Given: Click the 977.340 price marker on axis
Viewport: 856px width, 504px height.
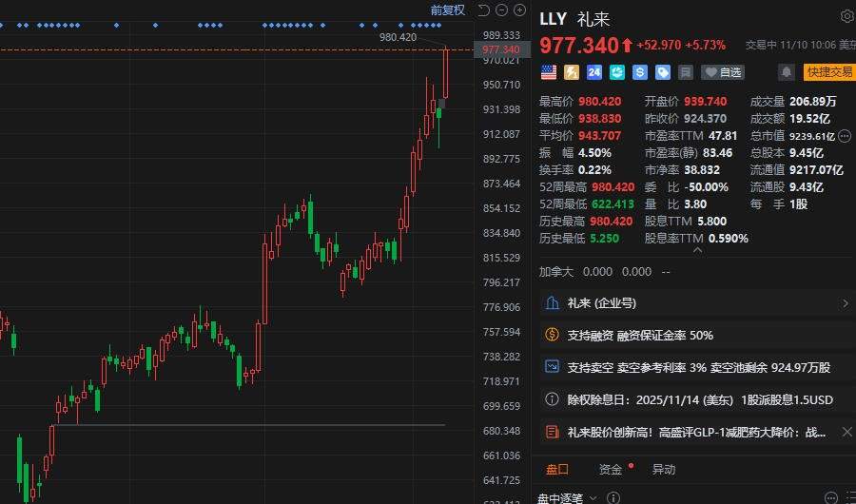Looking at the screenshot, I should point(501,49).
